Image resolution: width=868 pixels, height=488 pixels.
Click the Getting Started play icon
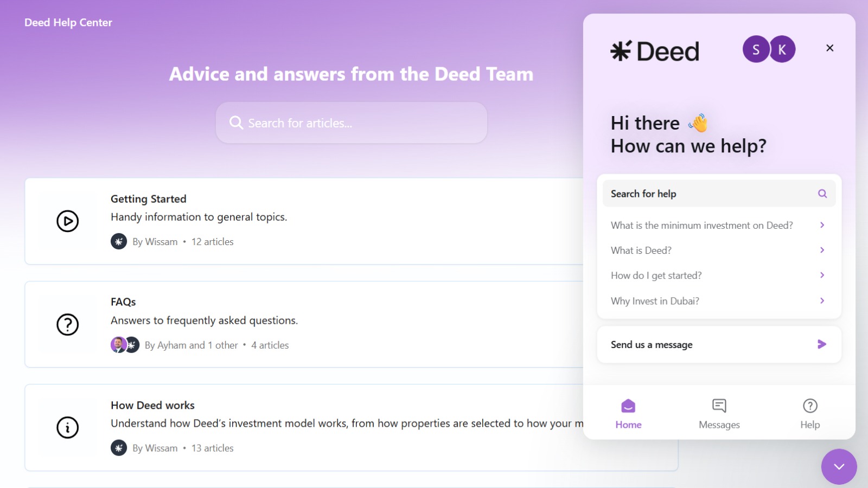68,221
